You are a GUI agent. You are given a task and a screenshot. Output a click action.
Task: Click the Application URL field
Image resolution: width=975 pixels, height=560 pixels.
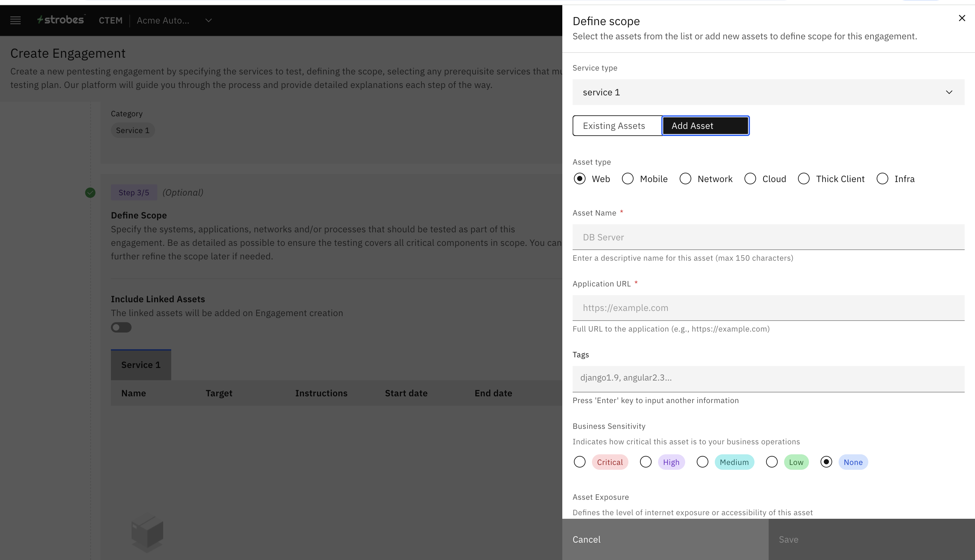(768, 308)
